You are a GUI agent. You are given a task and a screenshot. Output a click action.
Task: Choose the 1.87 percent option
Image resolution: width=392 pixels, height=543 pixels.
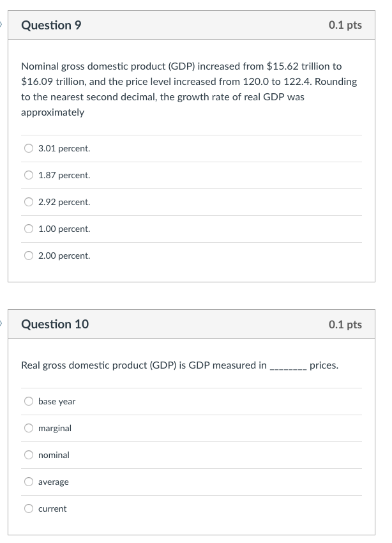point(29,175)
